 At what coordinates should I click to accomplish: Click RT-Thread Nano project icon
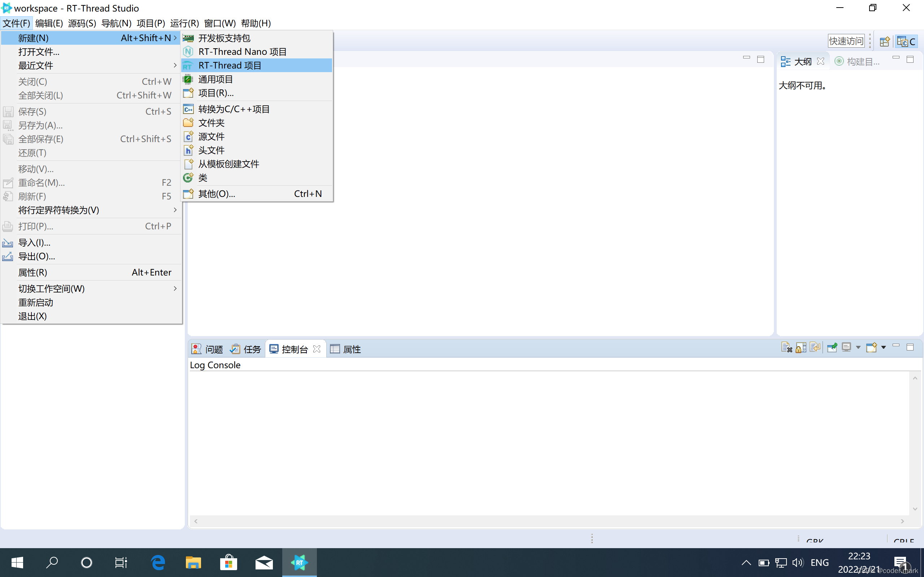click(188, 52)
